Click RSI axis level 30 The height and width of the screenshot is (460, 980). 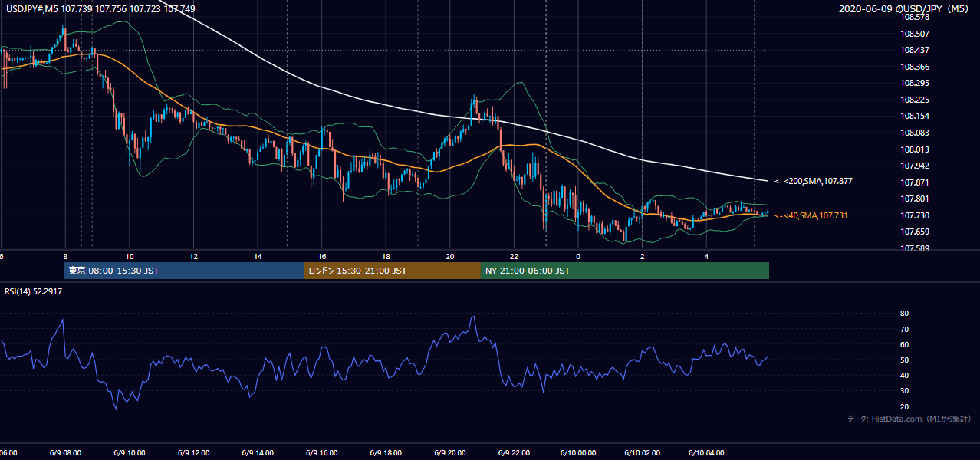tap(904, 390)
